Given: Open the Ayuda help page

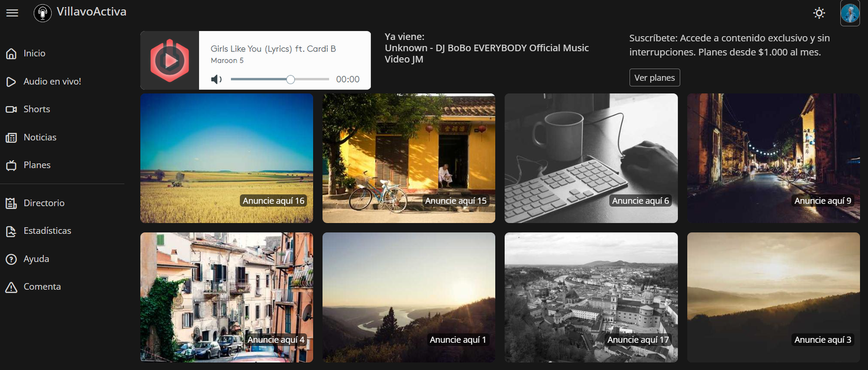Looking at the screenshot, I should coord(36,259).
